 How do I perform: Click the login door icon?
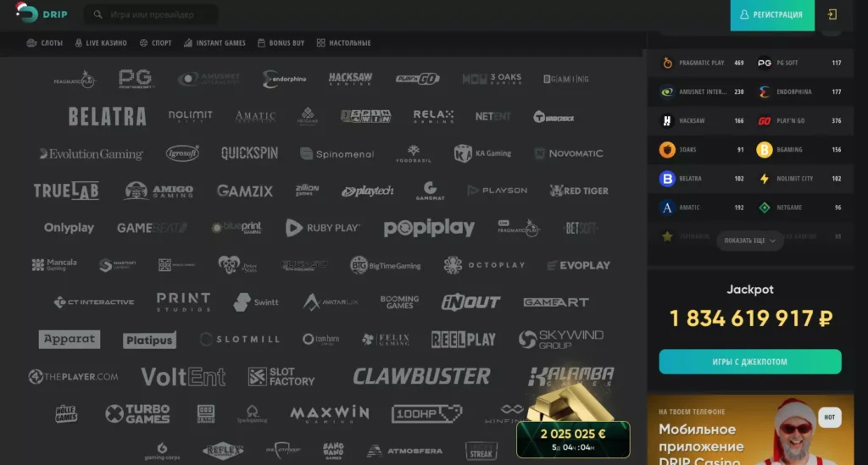pyautogui.click(x=832, y=14)
